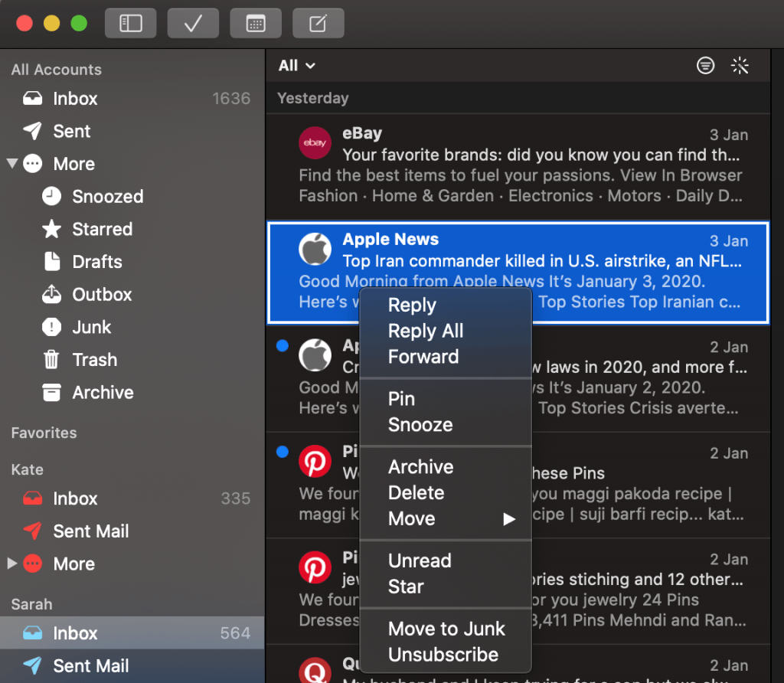The image size is (784, 683).
Task: Choose Unsubscribe from the context menu
Action: click(x=446, y=655)
